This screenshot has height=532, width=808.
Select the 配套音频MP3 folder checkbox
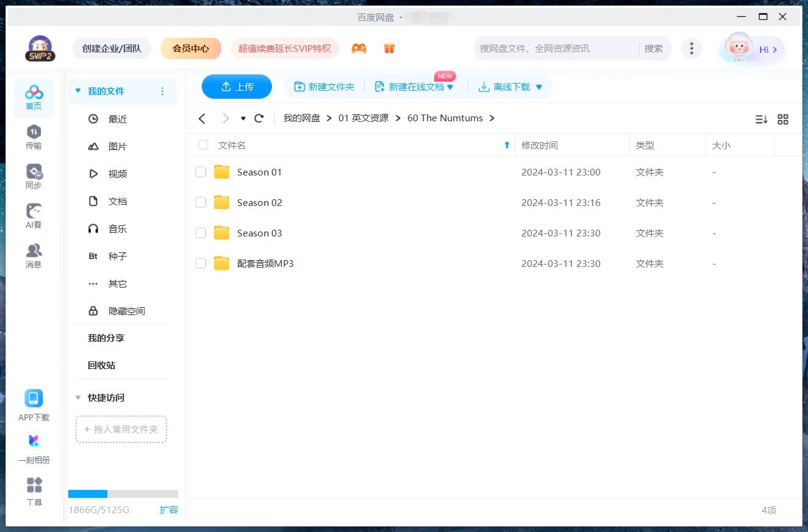[201, 263]
